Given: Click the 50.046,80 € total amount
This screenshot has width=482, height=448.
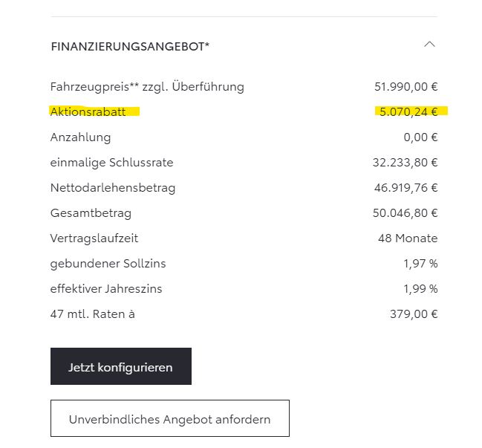Looking at the screenshot, I should [x=405, y=213].
